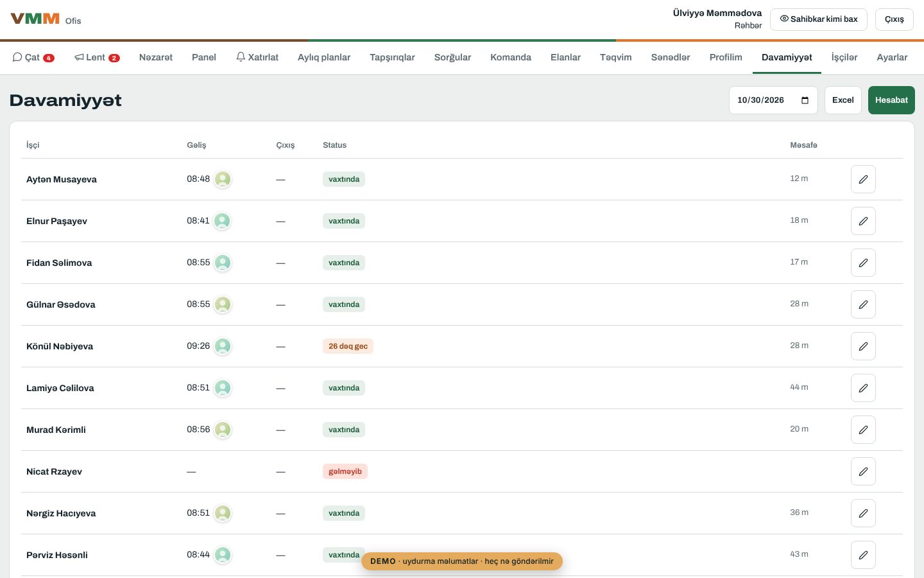Edit Aytən Musayeva's attendance with pencil icon

pyautogui.click(x=863, y=179)
